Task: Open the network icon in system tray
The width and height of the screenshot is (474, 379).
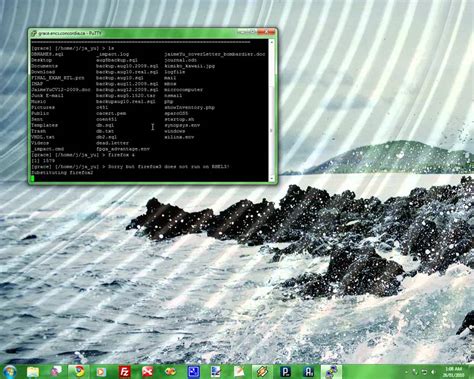Action: tap(424, 372)
